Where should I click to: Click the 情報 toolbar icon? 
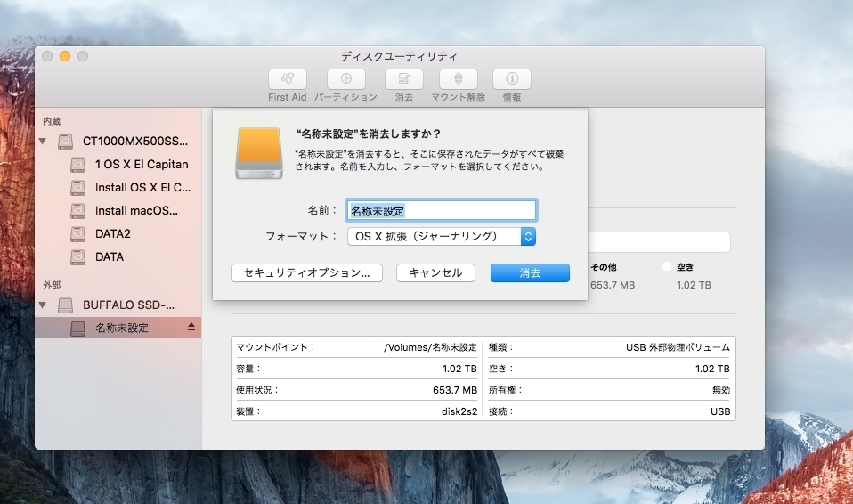pyautogui.click(x=512, y=79)
